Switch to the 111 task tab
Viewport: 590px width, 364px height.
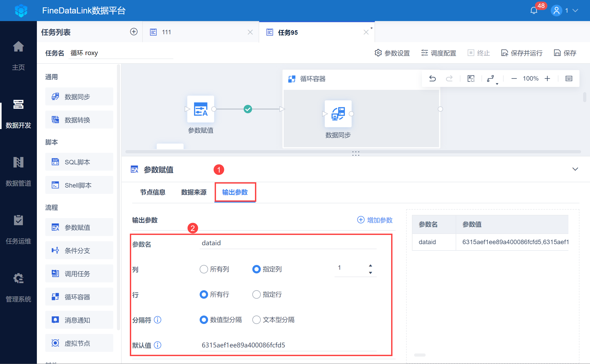click(166, 32)
